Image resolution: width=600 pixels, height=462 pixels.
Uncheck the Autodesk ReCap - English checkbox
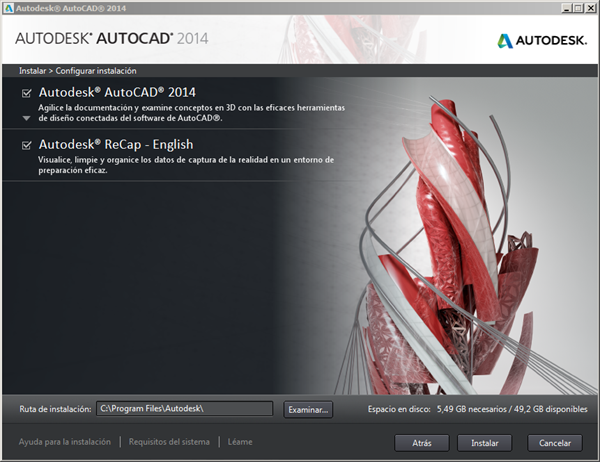[26, 145]
